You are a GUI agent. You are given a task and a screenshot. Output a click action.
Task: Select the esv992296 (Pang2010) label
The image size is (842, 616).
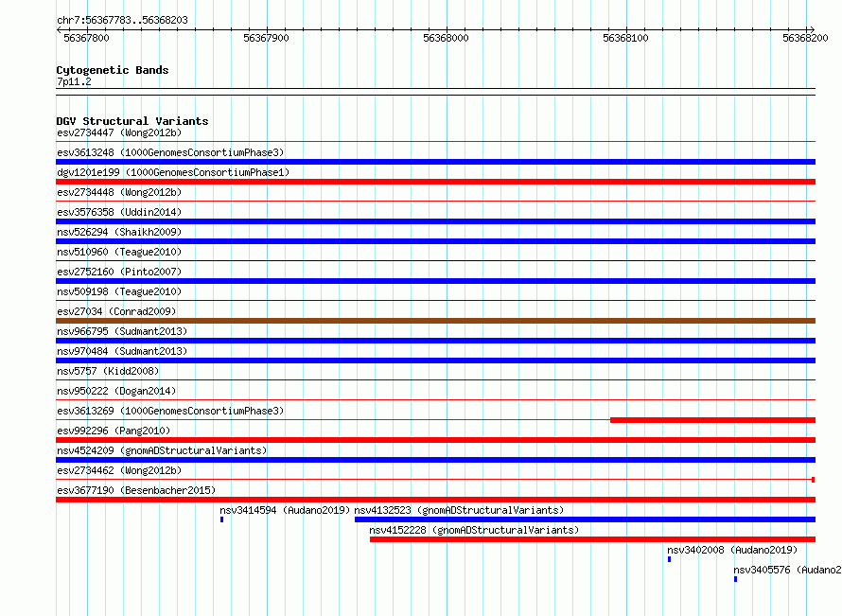click(x=114, y=431)
